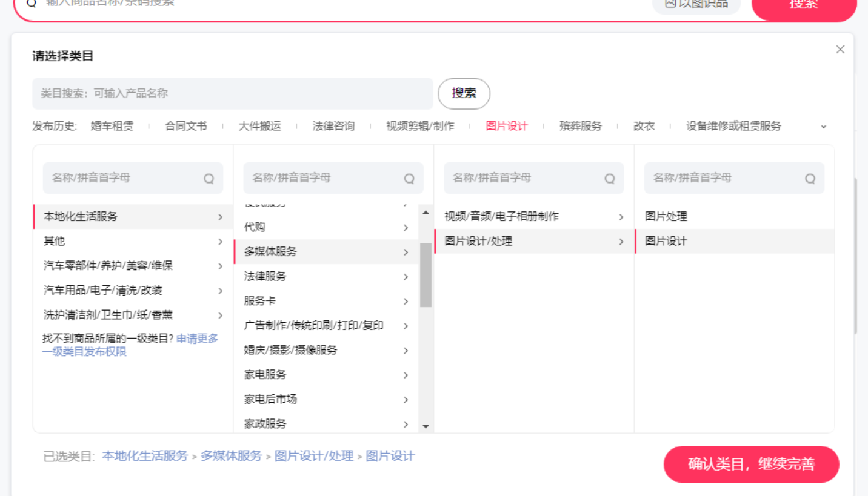Click 搜索 button beside category search
This screenshot has height=496, width=868.
point(464,93)
